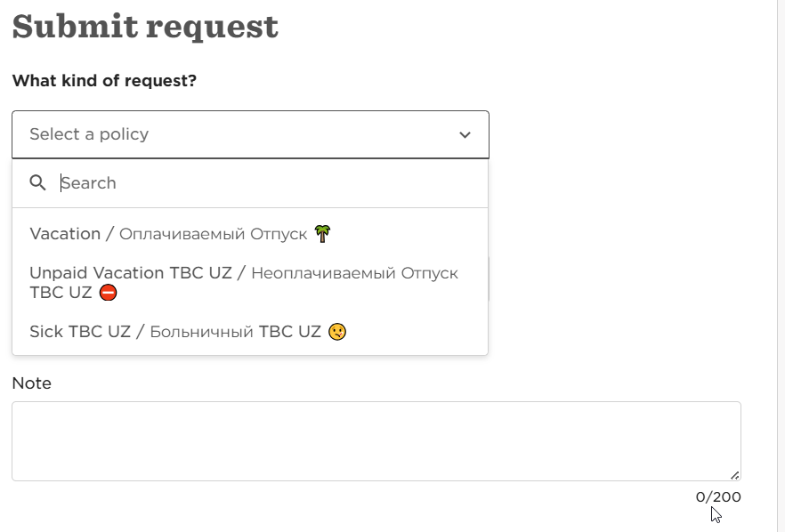Click the "What kind of request?" label
Screen dimensions: 785x532
[x=104, y=81]
